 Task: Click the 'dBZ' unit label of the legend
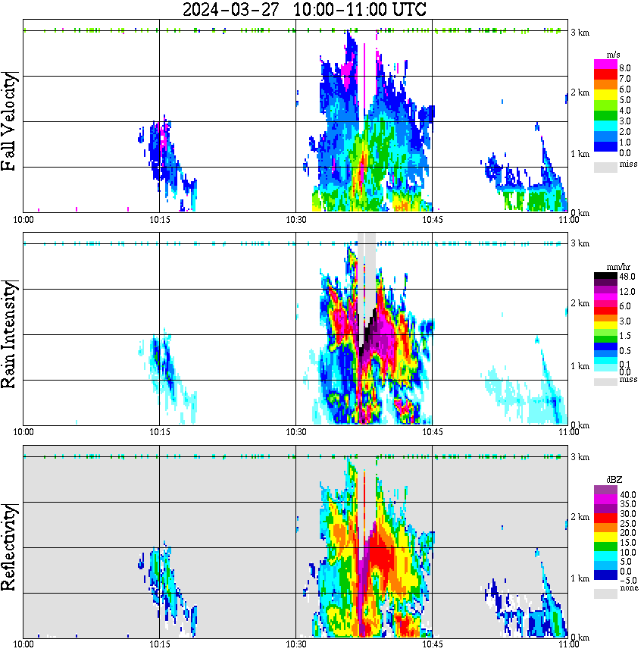point(614,479)
